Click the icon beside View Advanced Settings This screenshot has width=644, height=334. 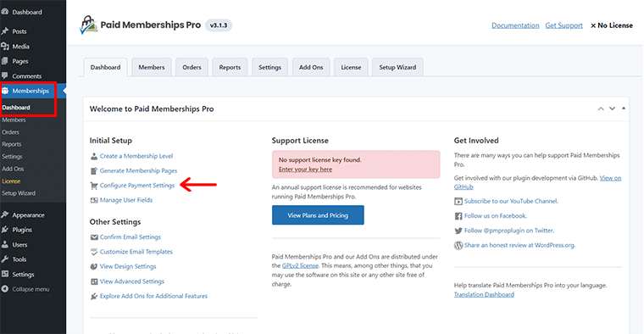point(94,281)
